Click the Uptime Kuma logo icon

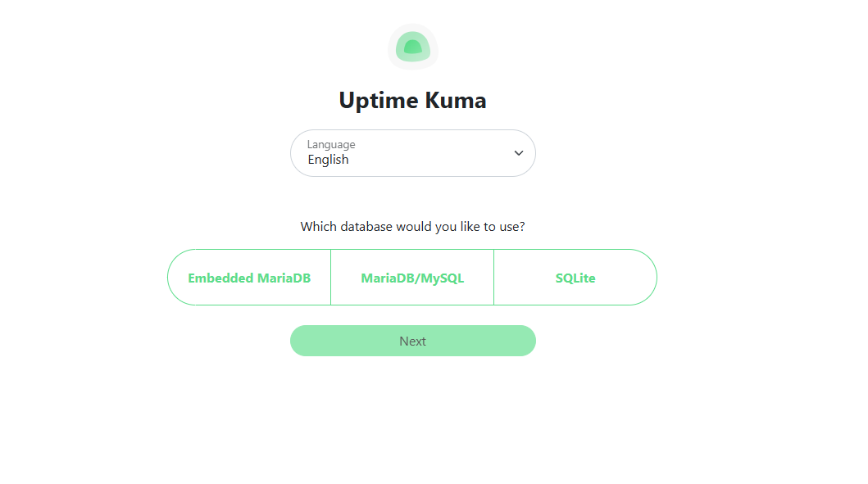tap(412, 47)
